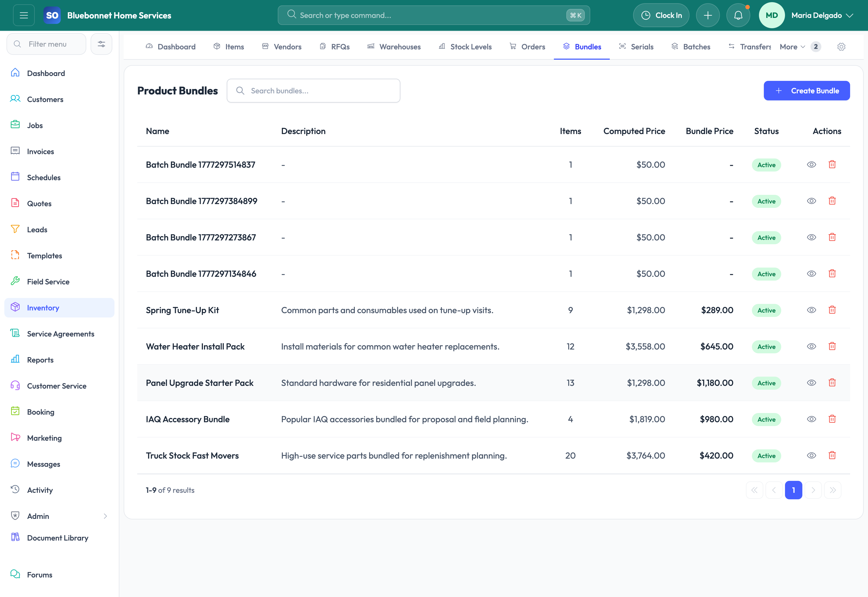
Task: Delete Batch Bundle 1777297514837
Action: pyautogui.click(x=832, y=165)
